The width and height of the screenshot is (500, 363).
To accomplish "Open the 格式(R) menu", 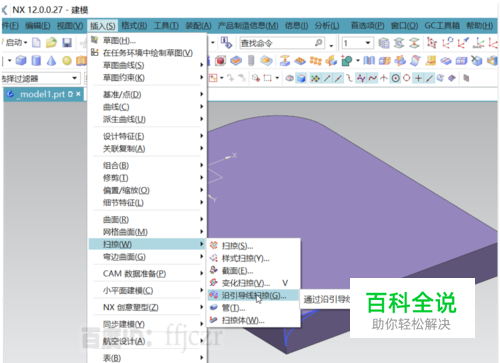I will click(x=134, y=26).
